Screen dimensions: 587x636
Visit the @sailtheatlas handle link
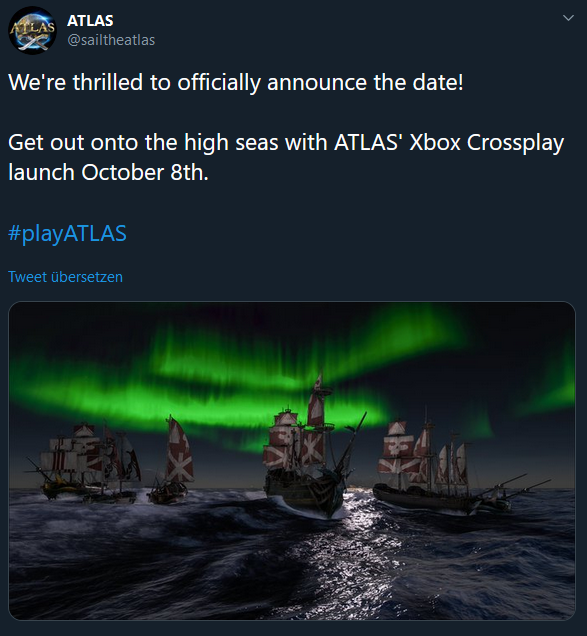tap(111, 40)
